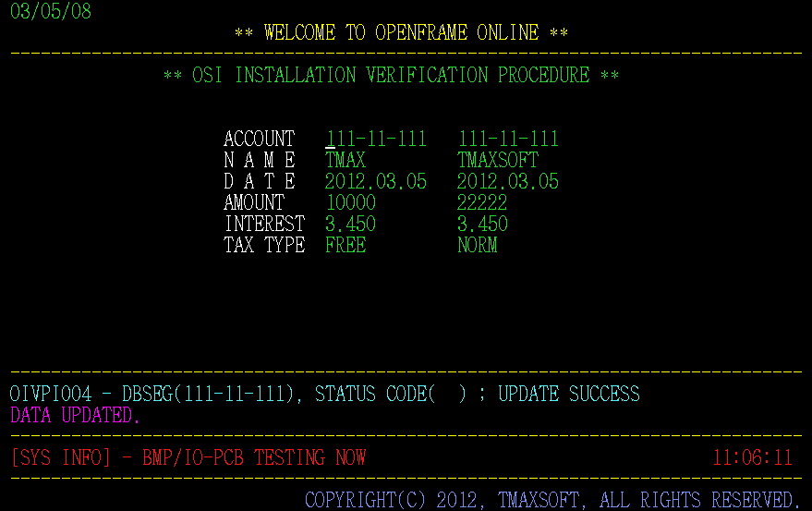
Task: Click the second column INTEREST value 3.450
Action: (482, 225)
